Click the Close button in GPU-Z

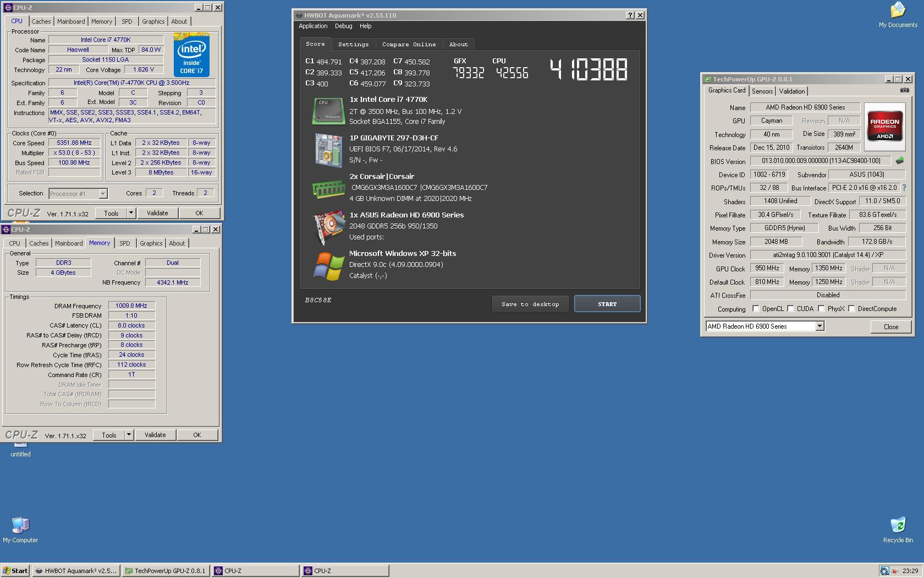click(890, 326)
